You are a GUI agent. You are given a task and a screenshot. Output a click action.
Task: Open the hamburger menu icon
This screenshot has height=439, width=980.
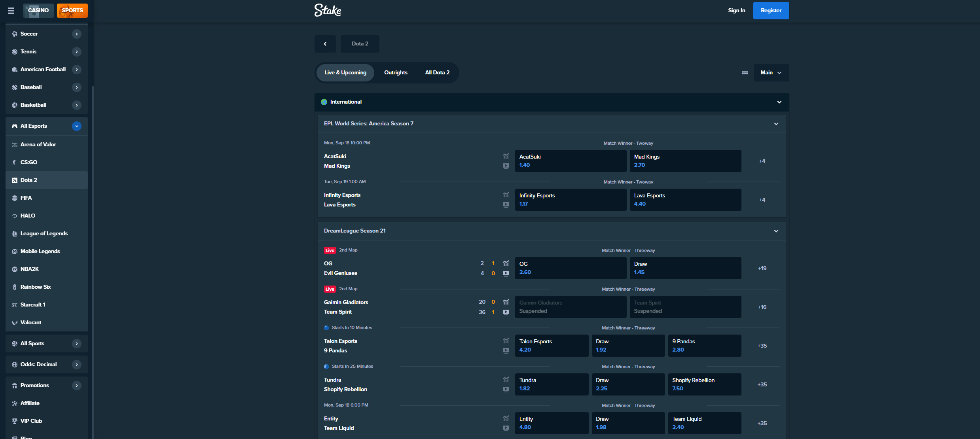pos(11,11)
